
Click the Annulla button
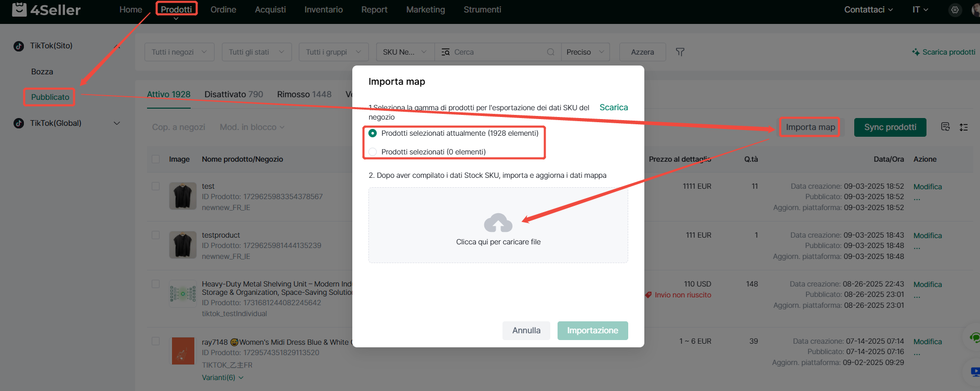click(x=526, y=331)
